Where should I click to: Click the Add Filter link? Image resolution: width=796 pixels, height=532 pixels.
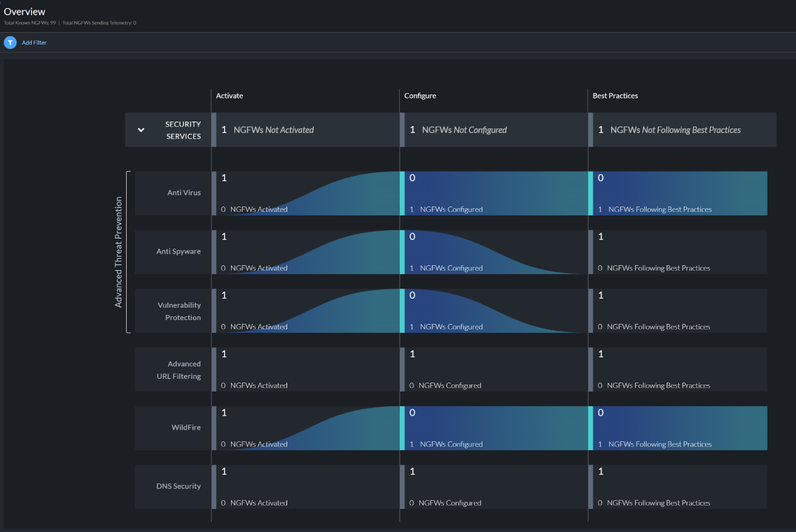34,42
